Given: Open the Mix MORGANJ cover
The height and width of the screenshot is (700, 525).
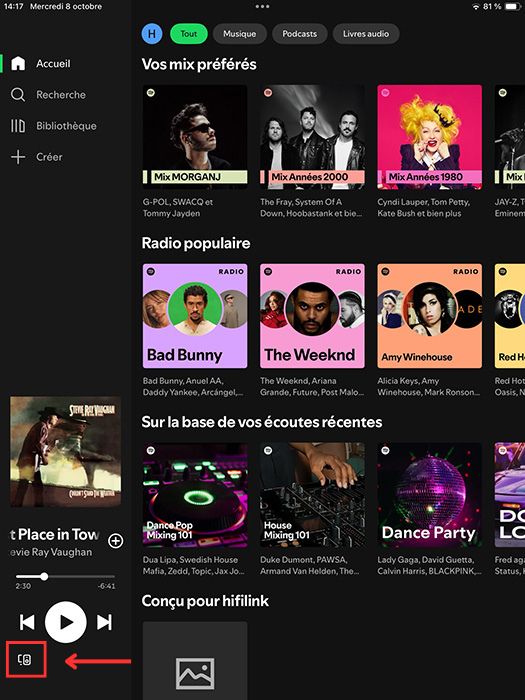Looking at the screenshot, I should coord(195,137).
